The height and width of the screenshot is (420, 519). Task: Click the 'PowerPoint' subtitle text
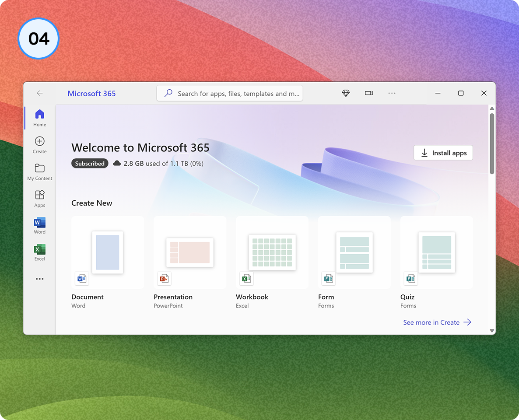coord(168,306)
